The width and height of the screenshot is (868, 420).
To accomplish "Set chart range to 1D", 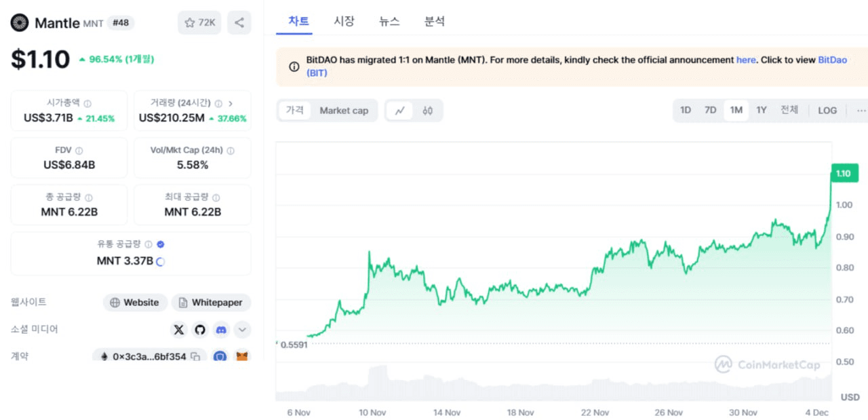I will click(x=686, y=110).
